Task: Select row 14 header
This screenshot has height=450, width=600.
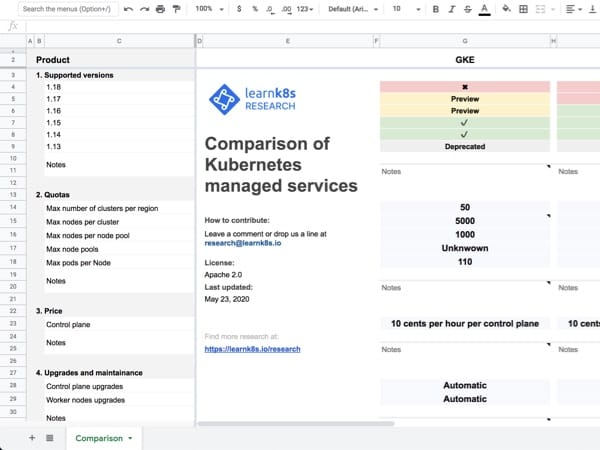Action: [x=13, y=207]
